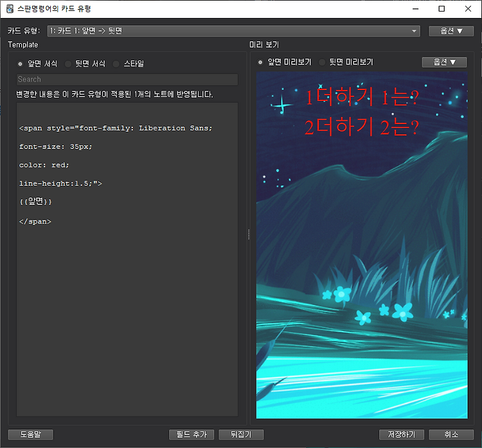Click the closing </span> tag line

[x=35, y=221]
